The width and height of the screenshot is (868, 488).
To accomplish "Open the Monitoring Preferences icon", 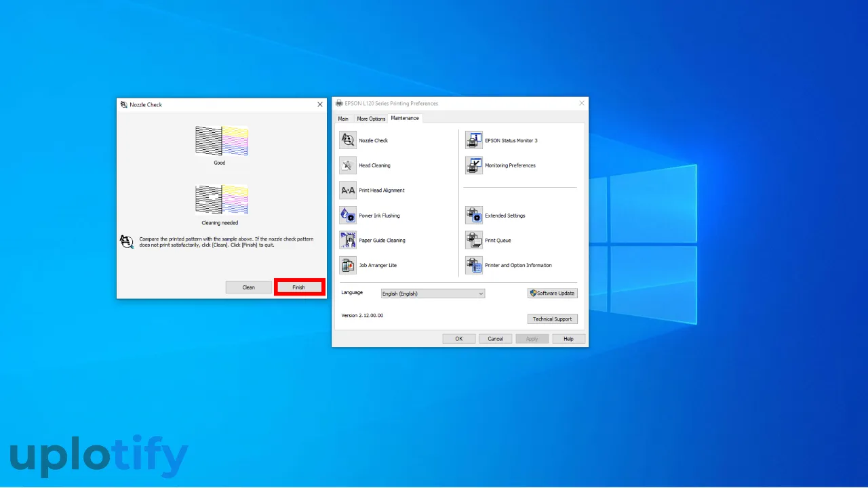I will click(474, 165).
